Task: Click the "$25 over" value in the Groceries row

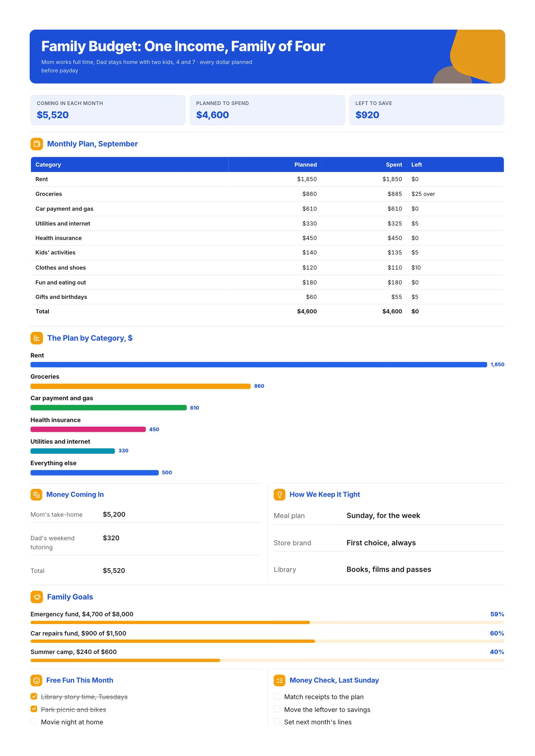Action: [x=423, y=194]
